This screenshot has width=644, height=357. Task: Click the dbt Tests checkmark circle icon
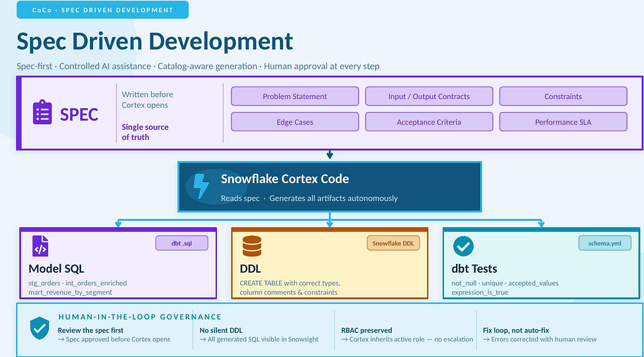(464, 246)
